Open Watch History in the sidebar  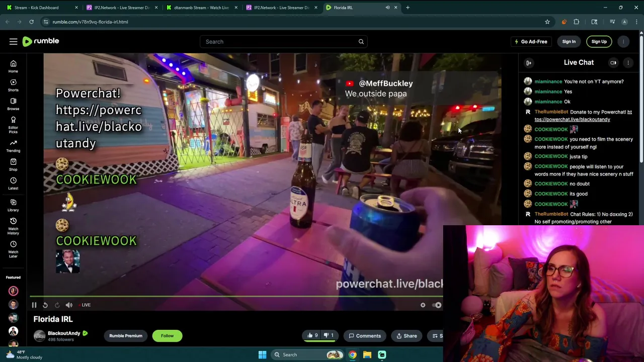tap(13, 226)
